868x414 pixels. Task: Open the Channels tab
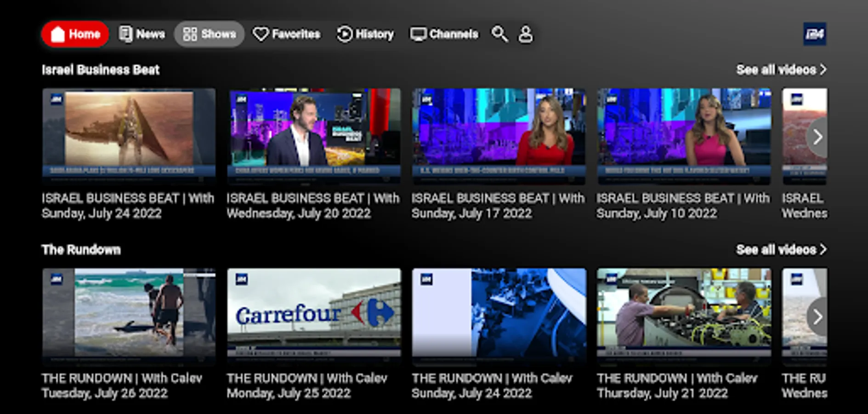pyautogui.click(x=444, y=34)
